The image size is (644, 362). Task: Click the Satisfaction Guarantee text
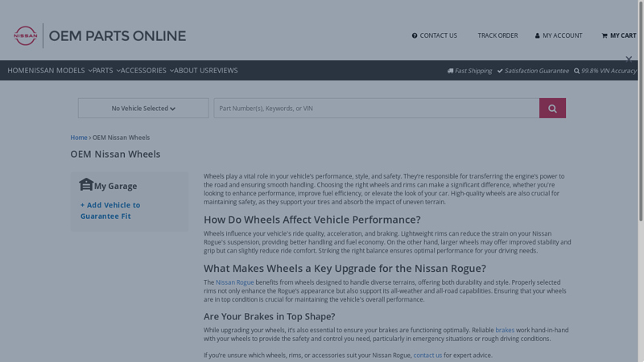(x=537, y=71)
